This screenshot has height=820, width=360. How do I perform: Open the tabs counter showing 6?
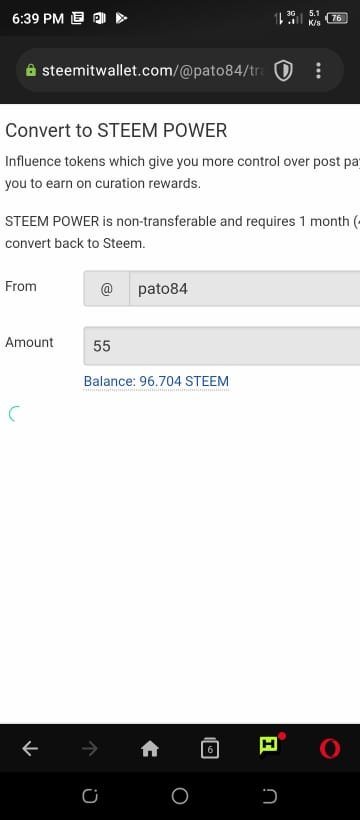pyautogui.click(x=210, y=749)
